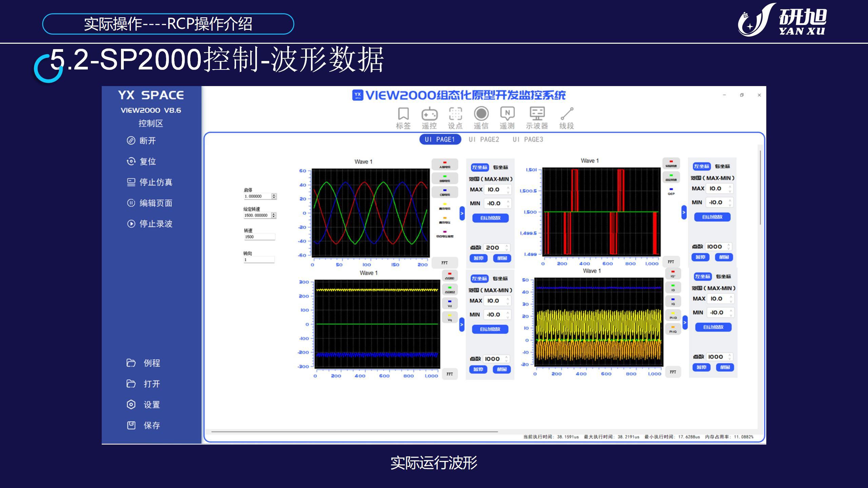This screenshot has width=868, height=488.
Task: Click the 转速 1500 readout field
Action: point(259,237)
